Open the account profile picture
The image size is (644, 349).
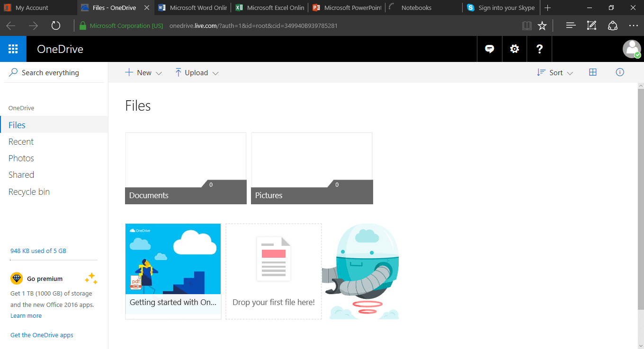coord(632,49)
